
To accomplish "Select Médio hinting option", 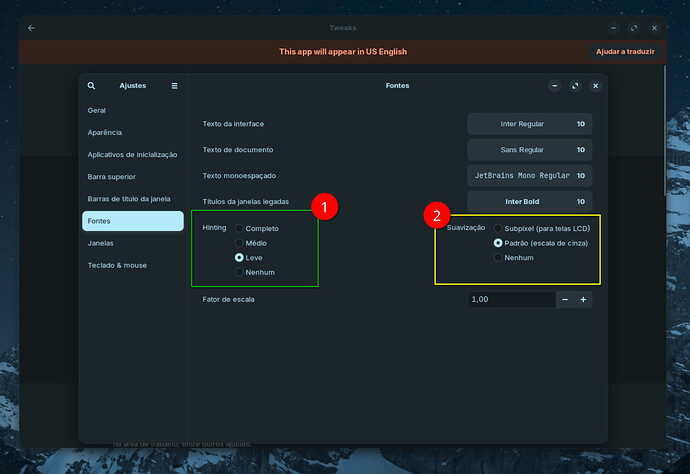I will coord(239,243).
